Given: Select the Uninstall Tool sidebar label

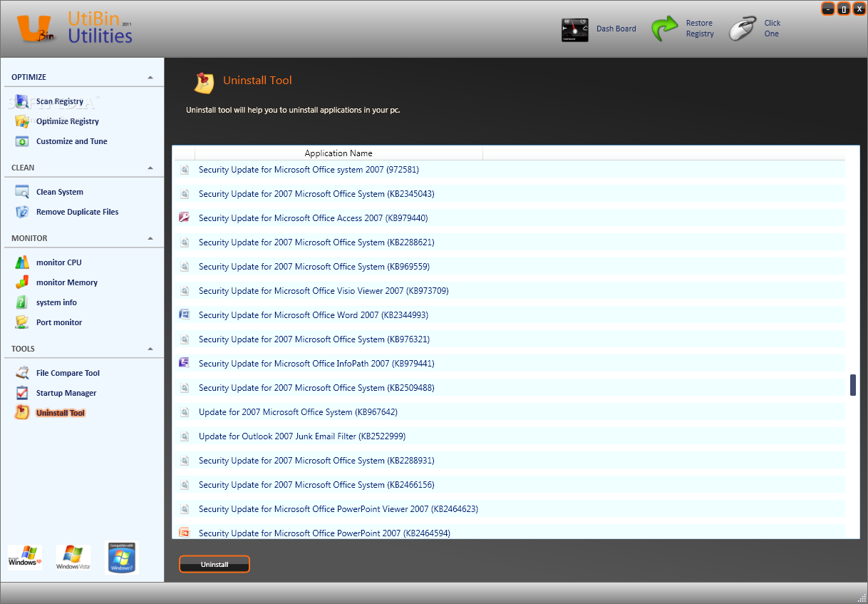Looking at the screenshot, I should (61, 413).
